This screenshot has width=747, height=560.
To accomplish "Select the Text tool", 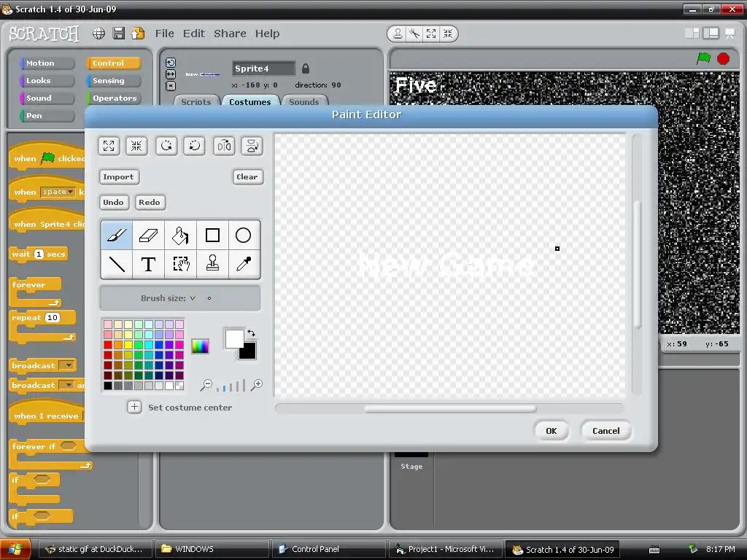I will (x=148, y=263).
